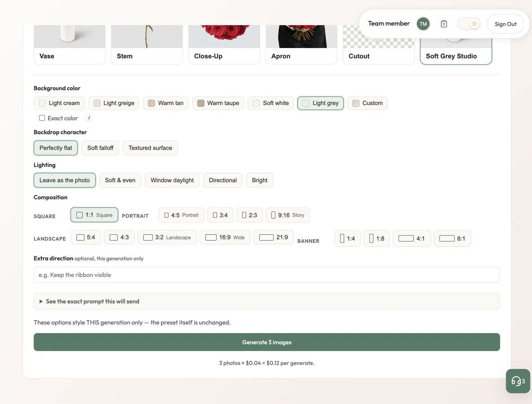
Task: Pick Light cream background color
Action: coord(59,103)
